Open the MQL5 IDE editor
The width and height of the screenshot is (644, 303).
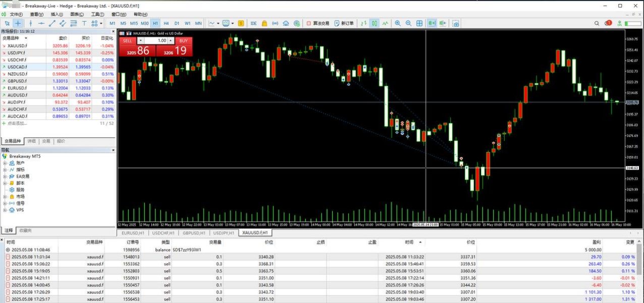click(253, 23)
